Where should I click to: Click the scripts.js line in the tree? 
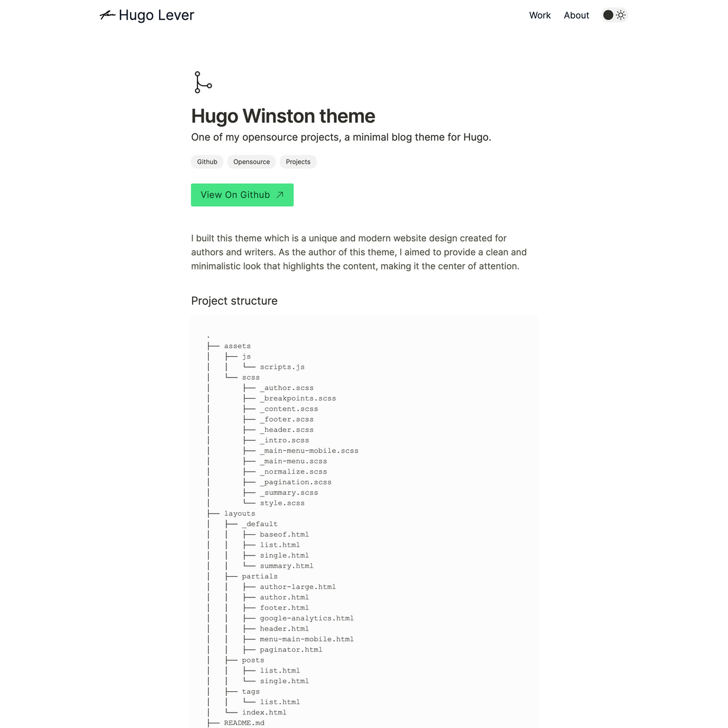[x=282, y=367]
